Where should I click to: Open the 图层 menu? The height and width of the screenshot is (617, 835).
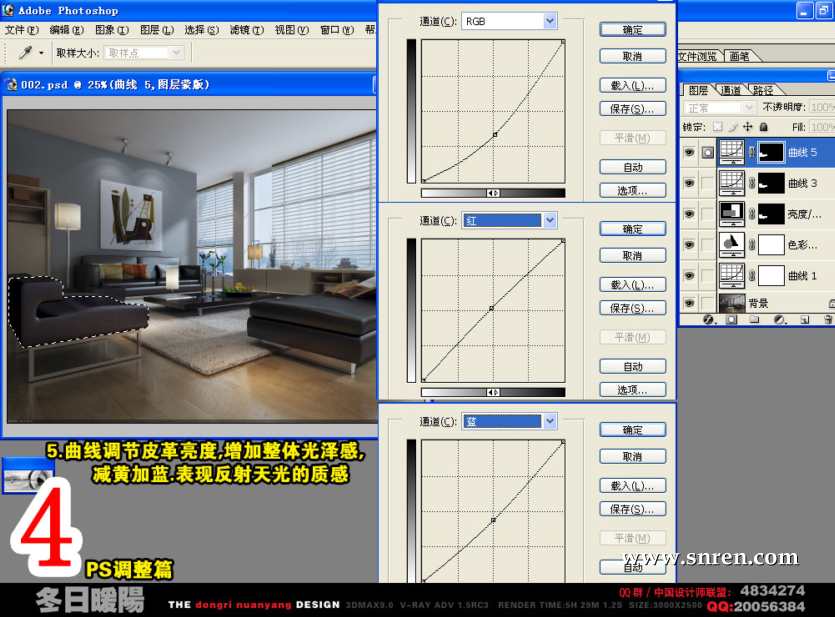157,30
